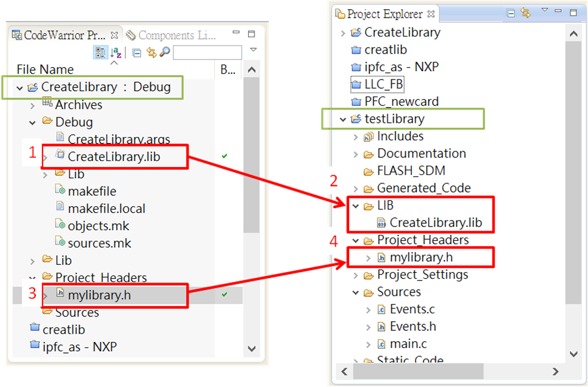Viewport: 588px width, 387px height.
Task: Click the magnifier search icon
Action: (164, 53)
